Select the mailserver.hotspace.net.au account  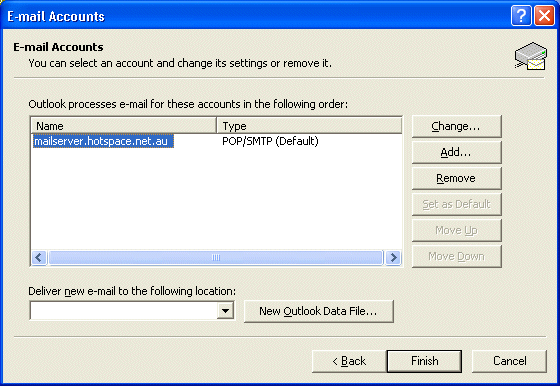coord(103,141)
